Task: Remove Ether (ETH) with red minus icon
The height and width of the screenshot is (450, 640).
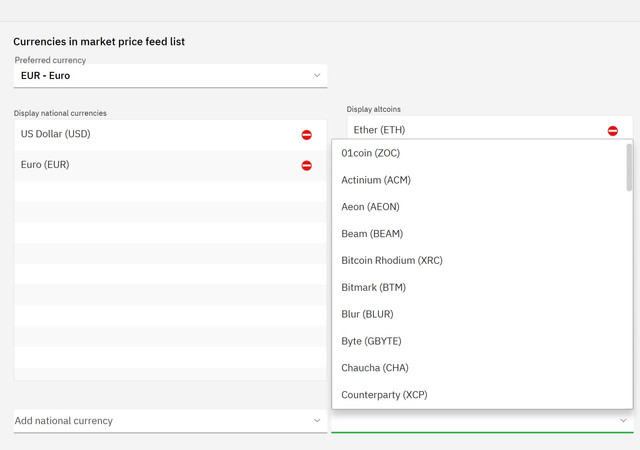Action: [x=613, y=131]
